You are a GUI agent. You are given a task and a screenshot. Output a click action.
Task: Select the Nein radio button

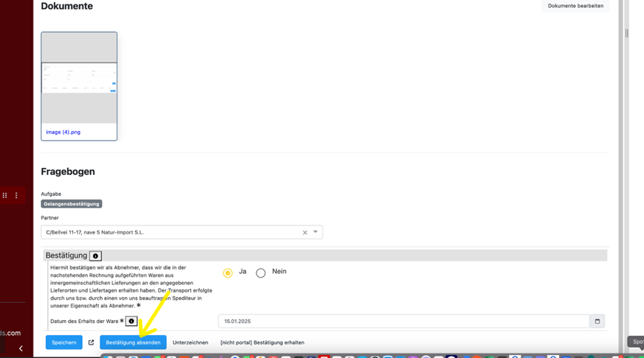coord(261,273)
